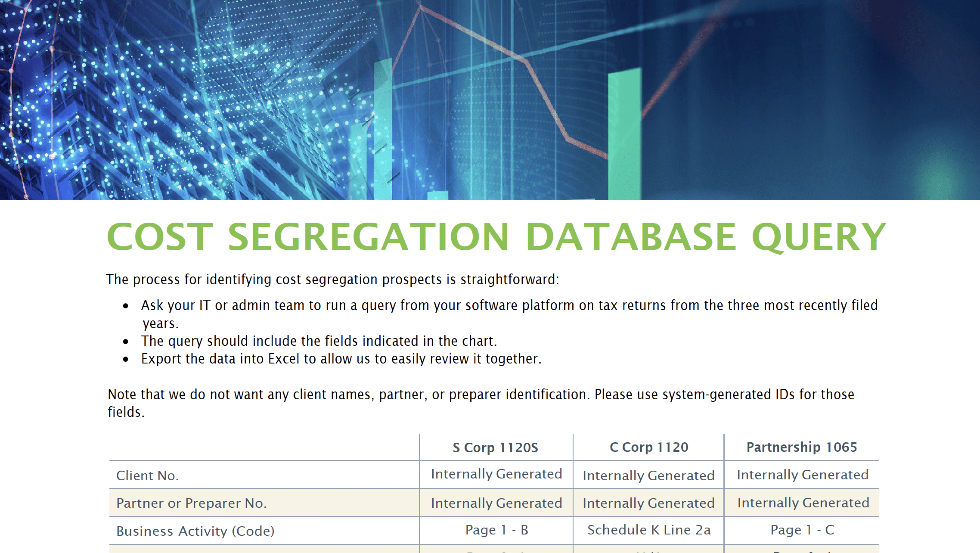Click the S Corp 1120S column header
This screenshot has height=553, width=980.
coord(496,447)
